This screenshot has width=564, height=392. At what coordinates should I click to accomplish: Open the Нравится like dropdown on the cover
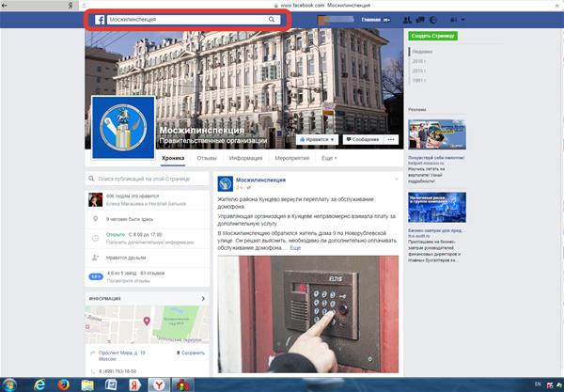pos(317,139)
